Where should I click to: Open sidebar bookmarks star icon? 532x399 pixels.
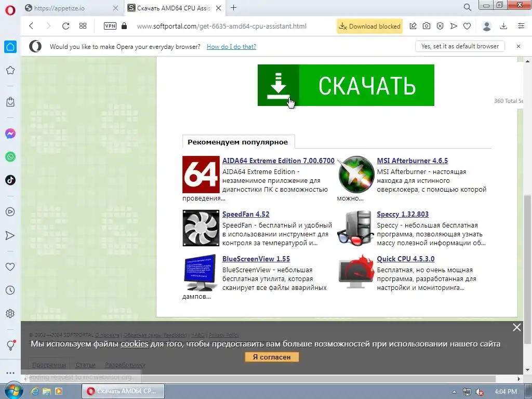(10, 70)
